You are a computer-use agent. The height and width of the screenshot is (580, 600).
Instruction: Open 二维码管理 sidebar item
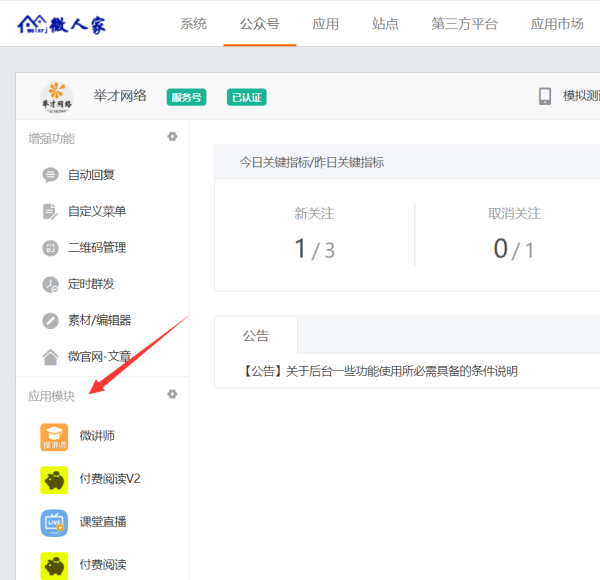pyautogui.click(x=97, y=248)
